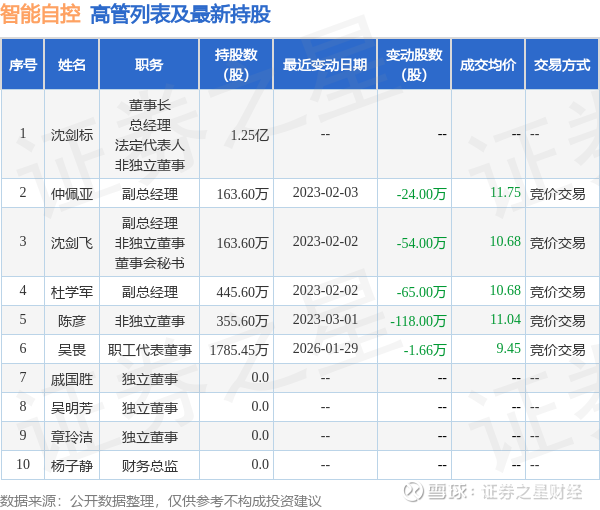Click the date 2023-03-01
The width and height of the screenshot is (600, 510).
tap(325, 319)
